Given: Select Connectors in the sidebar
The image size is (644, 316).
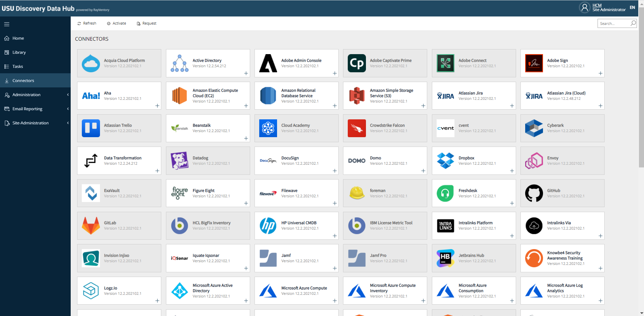Looking at the screenshot, I should pos(35,81).
